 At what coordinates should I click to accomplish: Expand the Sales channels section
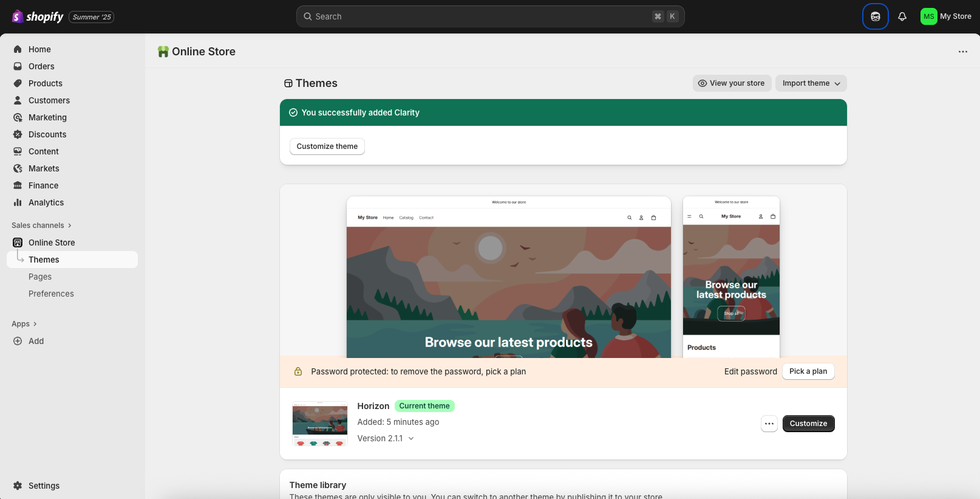pyautogui.click(x=41, y=225)
